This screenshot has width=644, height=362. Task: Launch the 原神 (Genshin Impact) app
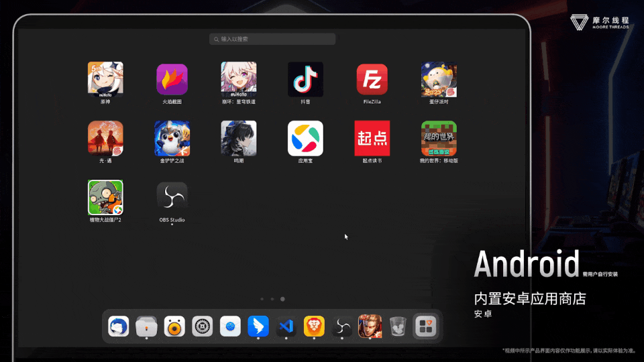point(105,79)
